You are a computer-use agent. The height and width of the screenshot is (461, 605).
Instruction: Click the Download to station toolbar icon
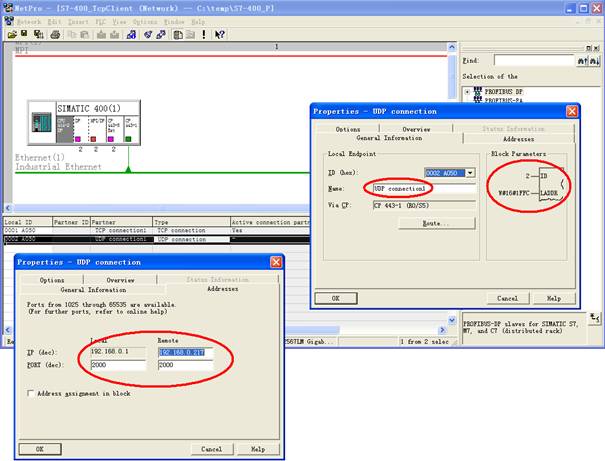click(x=101, y=35)
